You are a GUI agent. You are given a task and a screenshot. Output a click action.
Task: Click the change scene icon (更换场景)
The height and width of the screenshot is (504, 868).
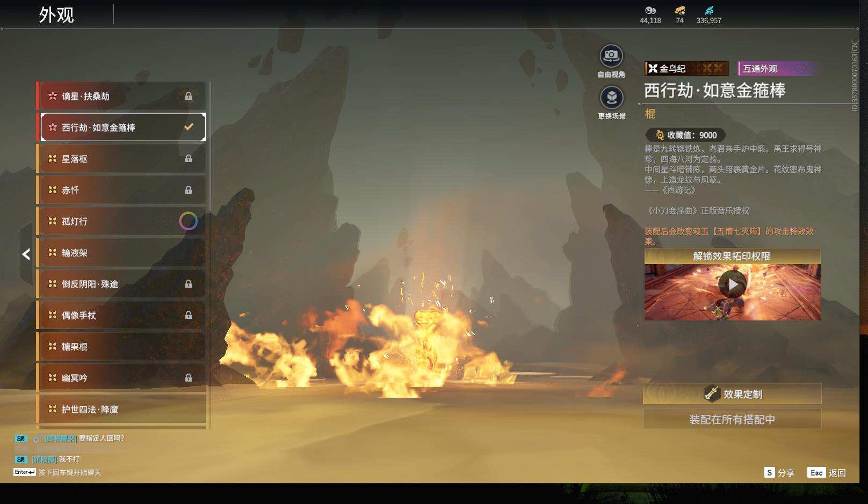[x=611, y=98]
